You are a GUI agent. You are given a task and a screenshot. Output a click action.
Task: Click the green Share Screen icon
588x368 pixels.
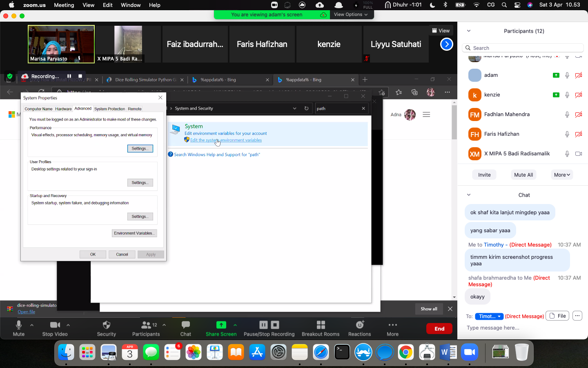(x=221, y=325)
